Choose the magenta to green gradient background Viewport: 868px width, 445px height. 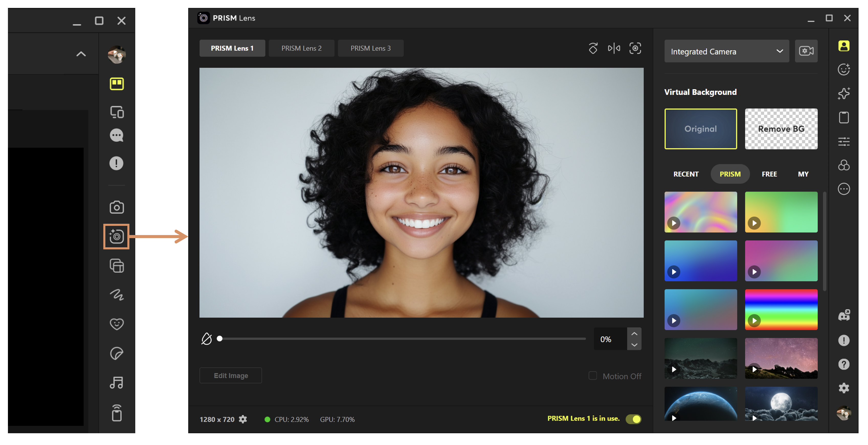click(781, 261)
